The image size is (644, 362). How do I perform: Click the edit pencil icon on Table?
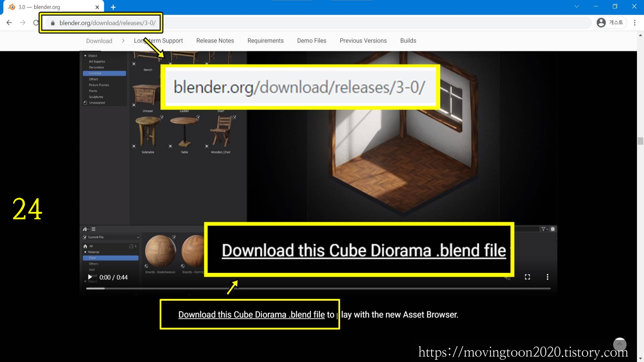tap(198, 117)
